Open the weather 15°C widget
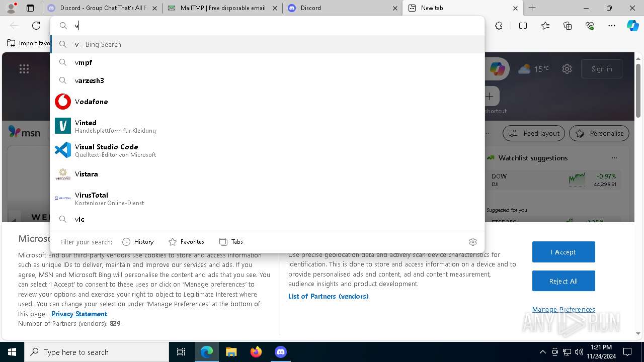Viewport: 644px width, 362px height. tap(534, 69)
